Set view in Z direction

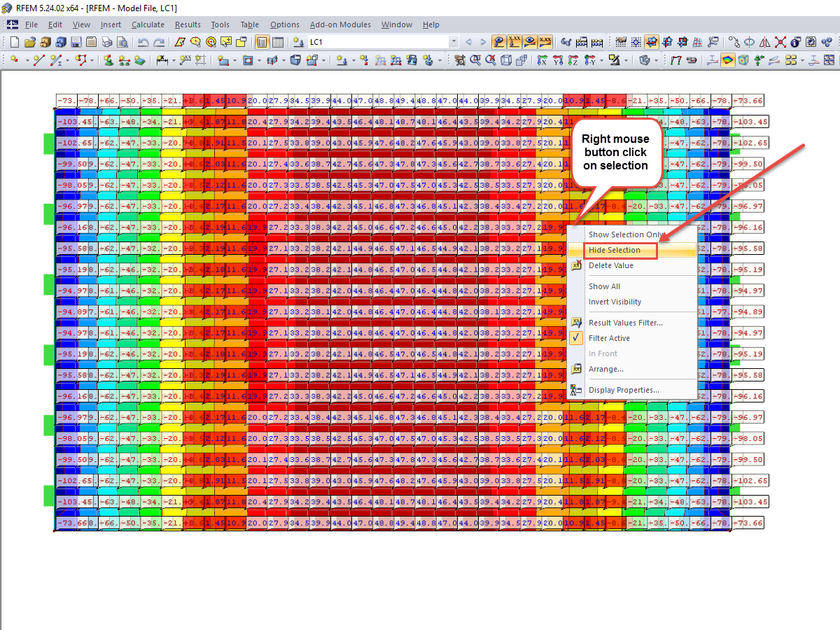573,60
